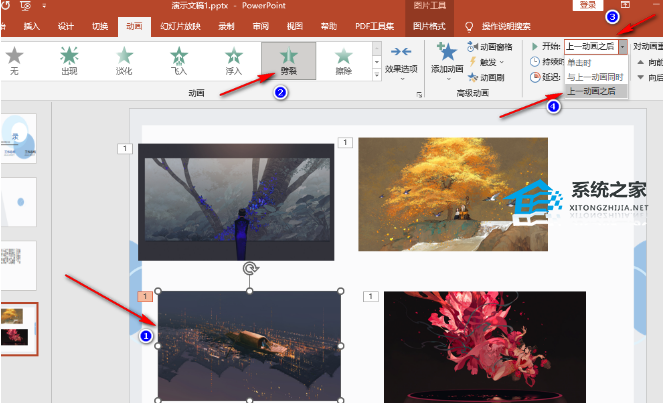Viewport: 664px width, 403px height.
Task: Move the animation gallery up one row
Action: [376, 49]
